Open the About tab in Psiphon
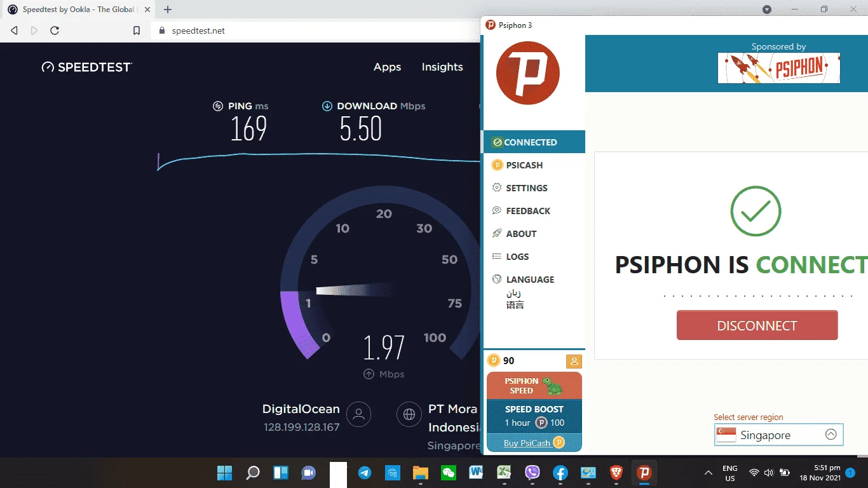This screenshot has height=488, width=868. (534, 234)
